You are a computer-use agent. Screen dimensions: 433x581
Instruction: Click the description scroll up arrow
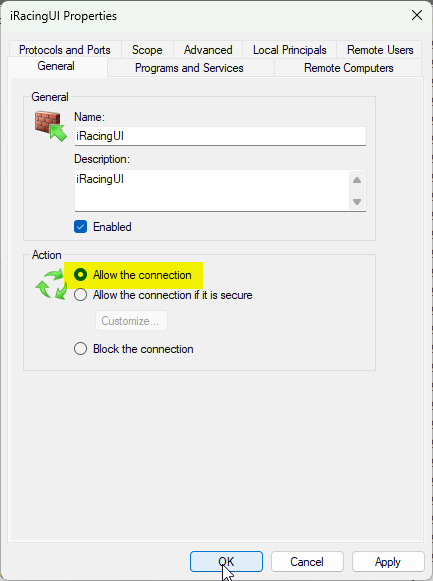(x=357, y=180)
